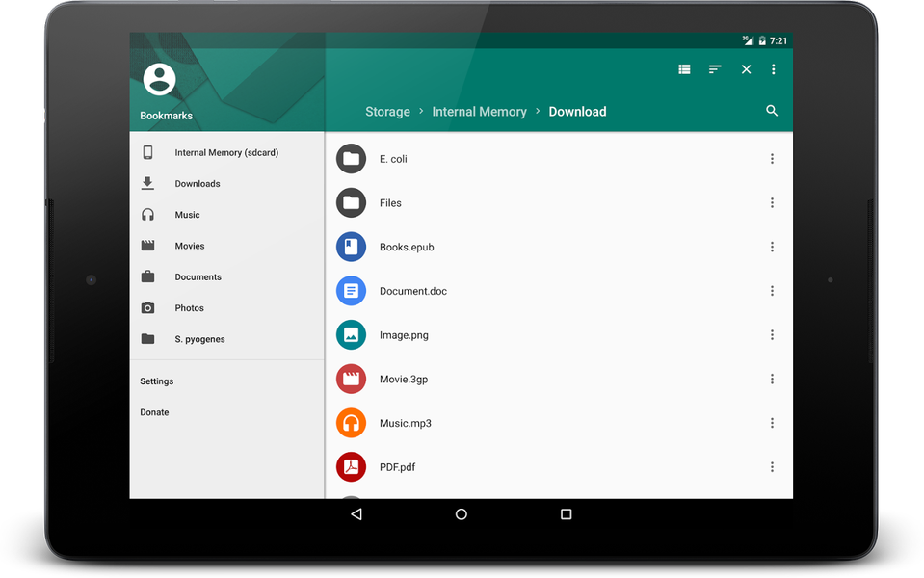Open the E. coli folder
The width and height of the screenshot is (924, 578).
[351, 158]
